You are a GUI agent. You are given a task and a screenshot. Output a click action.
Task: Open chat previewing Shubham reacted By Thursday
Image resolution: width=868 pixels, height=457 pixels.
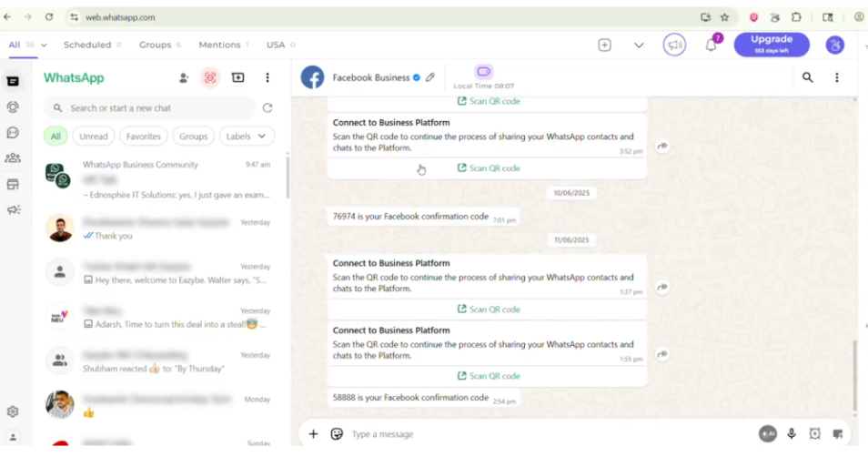click(159, 361)
